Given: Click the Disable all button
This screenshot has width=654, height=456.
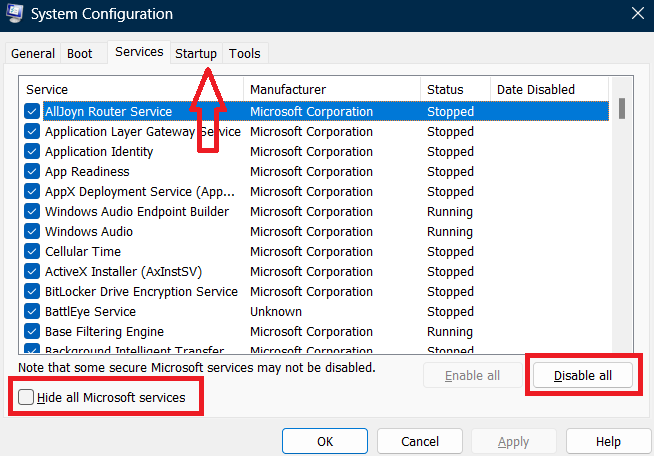Looking at the screenshot, I should pos(582,375).
